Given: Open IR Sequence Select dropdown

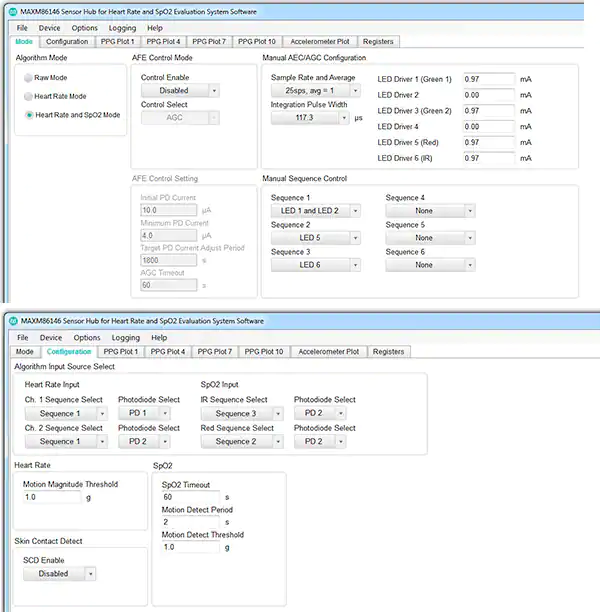Looking at the screenshot, I should [x=242, y=413].
